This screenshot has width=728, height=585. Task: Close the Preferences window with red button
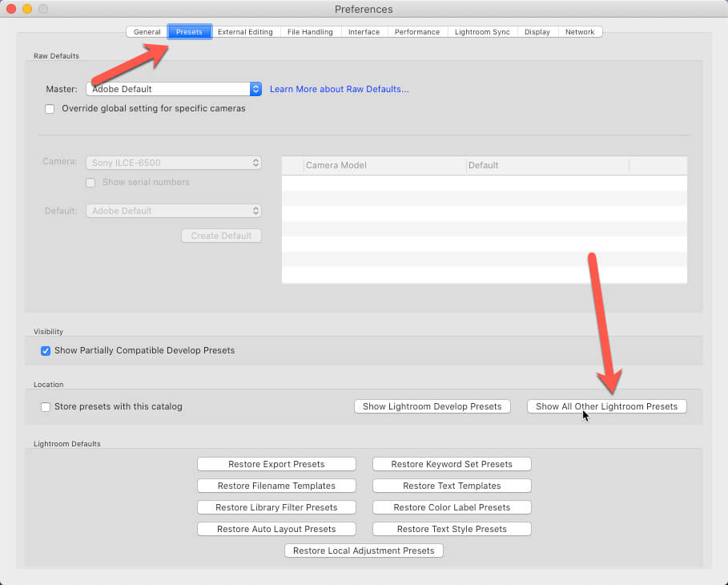click(11, 9)
